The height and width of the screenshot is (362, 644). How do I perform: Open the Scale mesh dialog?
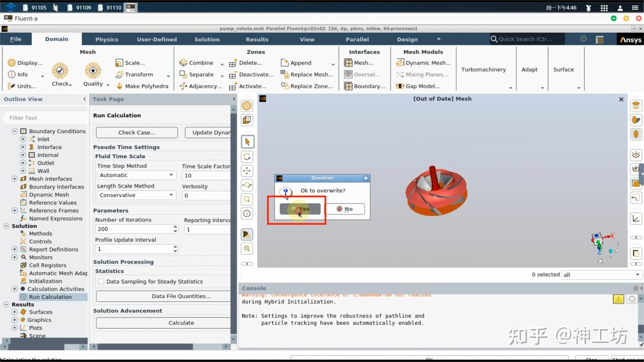coord(130,63)
